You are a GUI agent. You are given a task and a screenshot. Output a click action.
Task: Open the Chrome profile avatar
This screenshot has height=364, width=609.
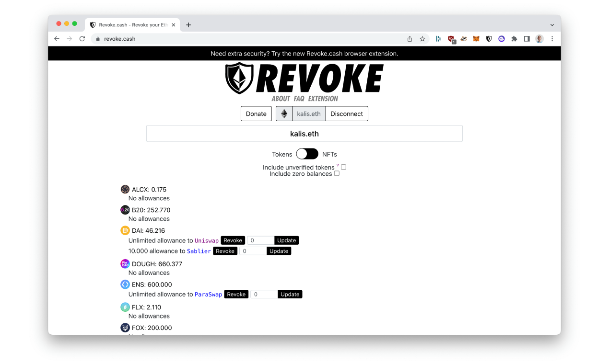[x=539, y=39]
